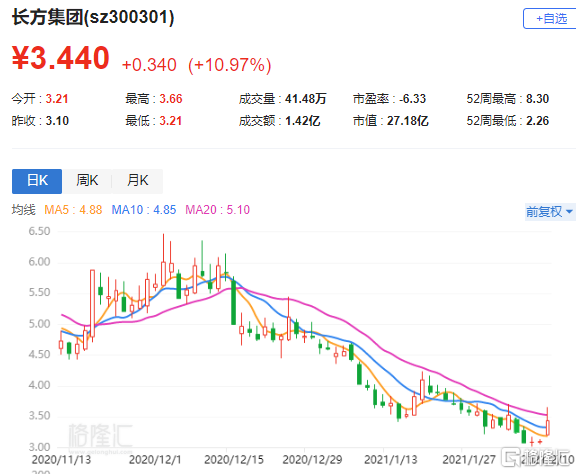This screenshot has height=474, width=576.
Task: Click the MA5 : 4.88 indicator label
Action: tap(73, 210)
